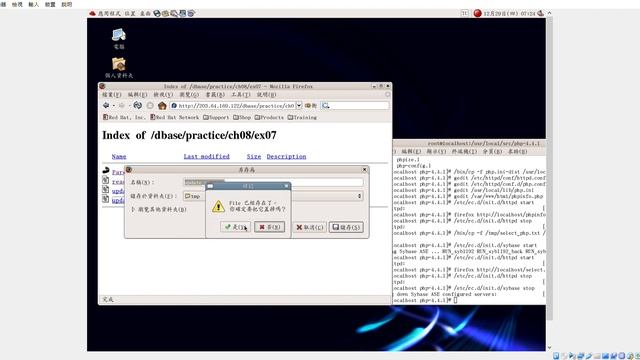Click the volume icon in the top panel

(x=541, y=13)
